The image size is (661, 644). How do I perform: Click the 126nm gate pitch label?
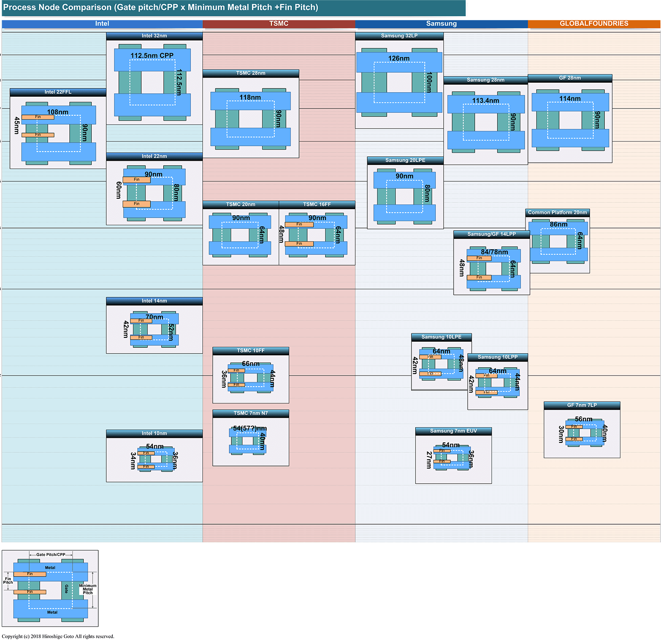pos(399,59)
